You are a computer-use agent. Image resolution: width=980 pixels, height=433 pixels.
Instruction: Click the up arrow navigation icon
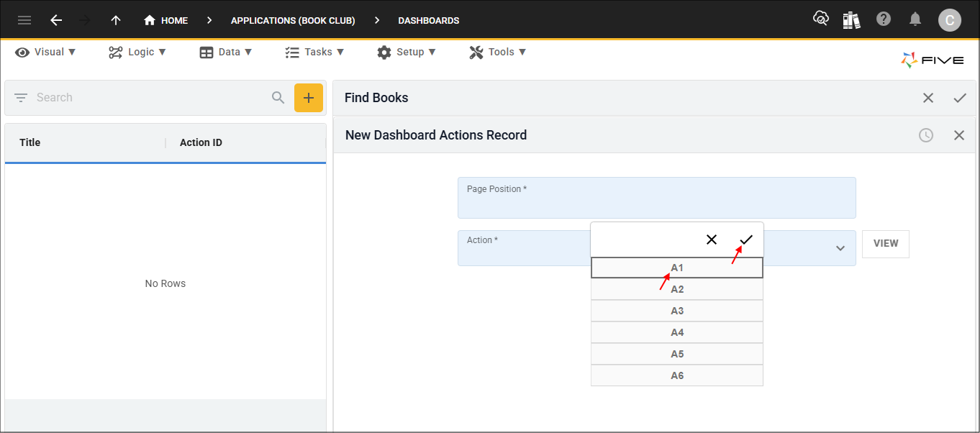coord(116,20)
